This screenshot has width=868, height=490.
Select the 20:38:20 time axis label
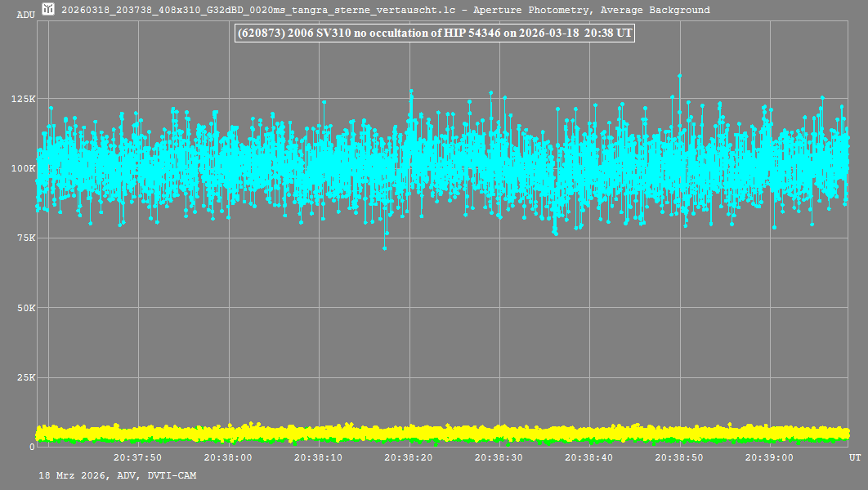(409, 458)
